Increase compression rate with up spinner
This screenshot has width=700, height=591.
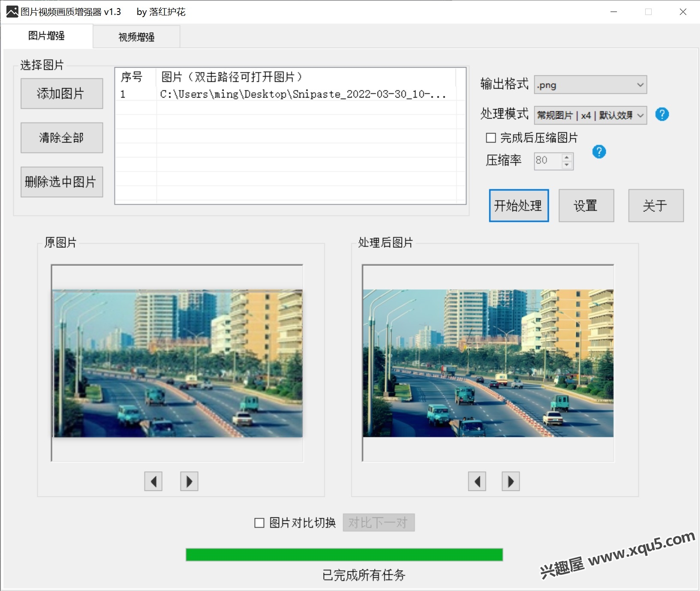567,157
